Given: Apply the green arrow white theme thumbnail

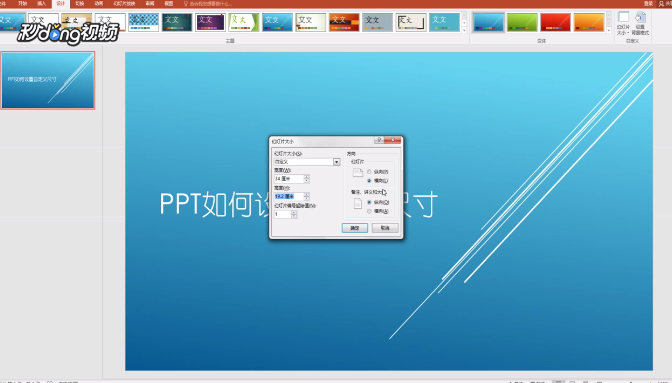Looking at the screenshot, I should (x=244, y=22).
